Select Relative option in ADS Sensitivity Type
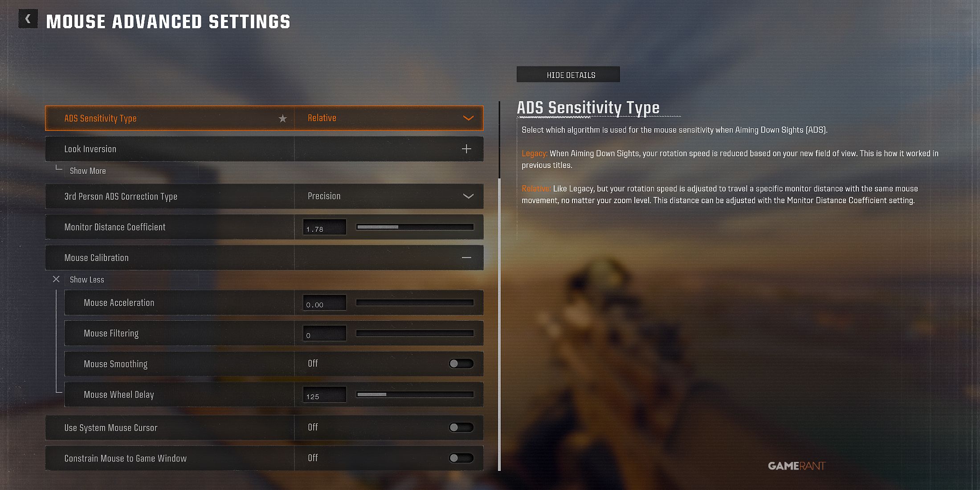This screenshot has width=980, height=490. [387, 118]
